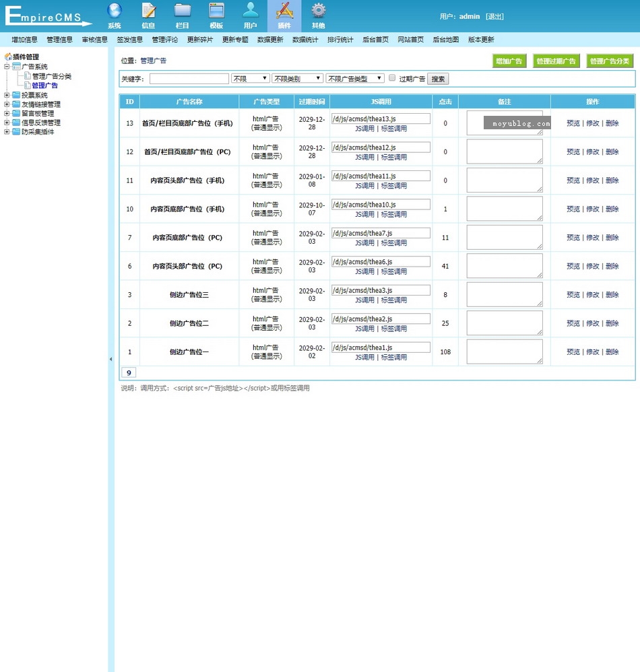Open the 栏目 folder icon
This screenshot has width=640, height=672.
pos(183,11)
